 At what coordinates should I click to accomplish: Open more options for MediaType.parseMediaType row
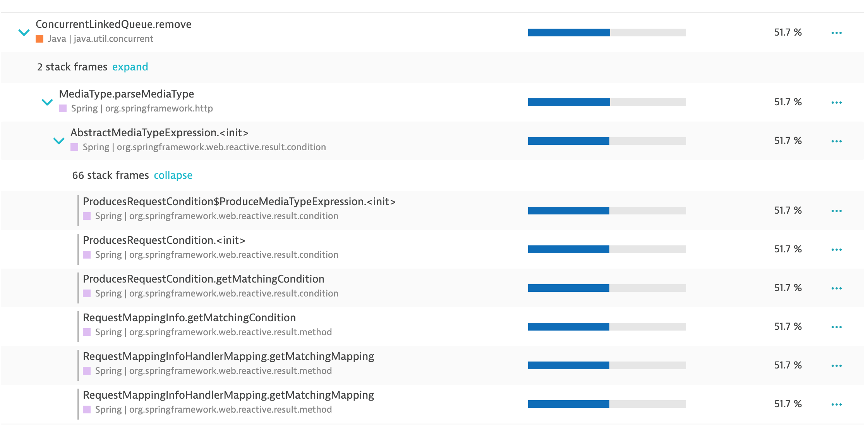(x=836, y=103)
